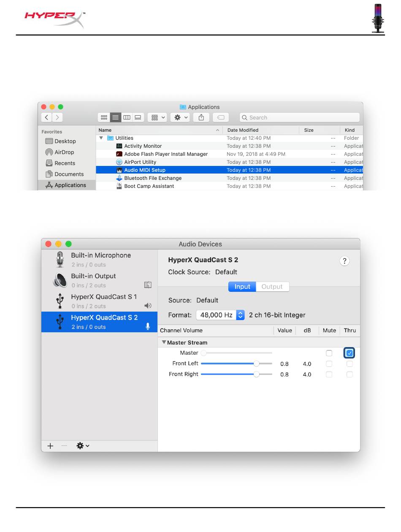Click the help question mark button

coord(344,261)
